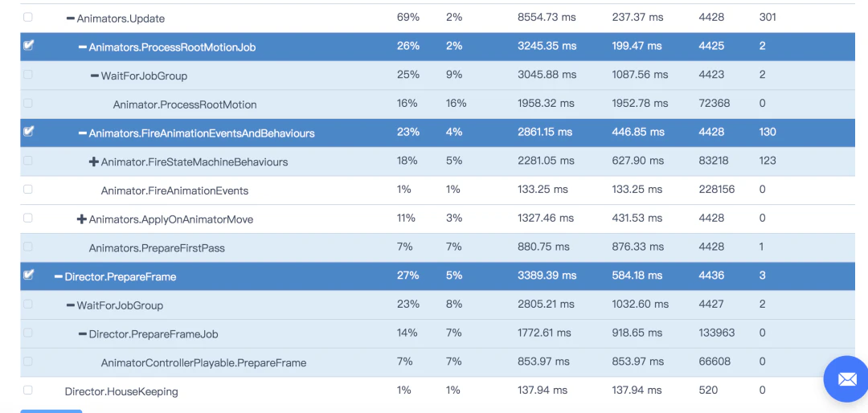Collapse Animators.ProcessRootMotionJob node
The image size is (868, 413).
click(x=83, y=47)
